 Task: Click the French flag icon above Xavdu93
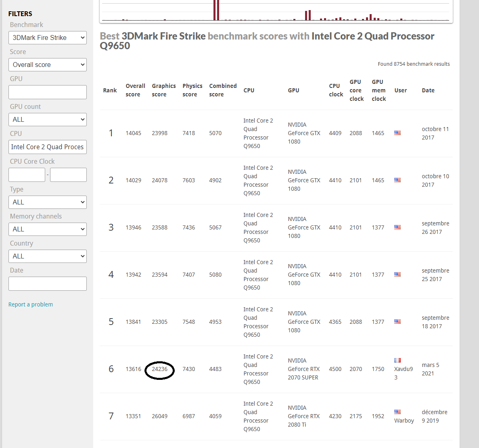tap(397, 360)
